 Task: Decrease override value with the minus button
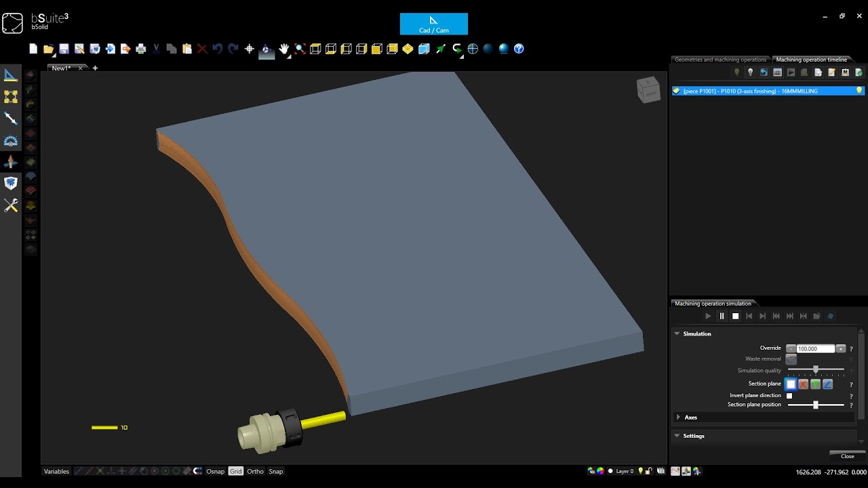coord(791,348)
